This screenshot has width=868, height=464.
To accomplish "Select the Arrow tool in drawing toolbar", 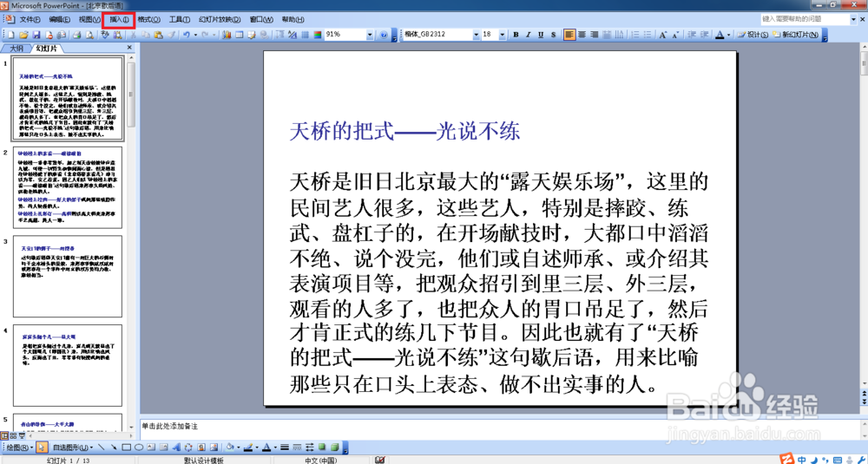I will click(x=114, y=447).
